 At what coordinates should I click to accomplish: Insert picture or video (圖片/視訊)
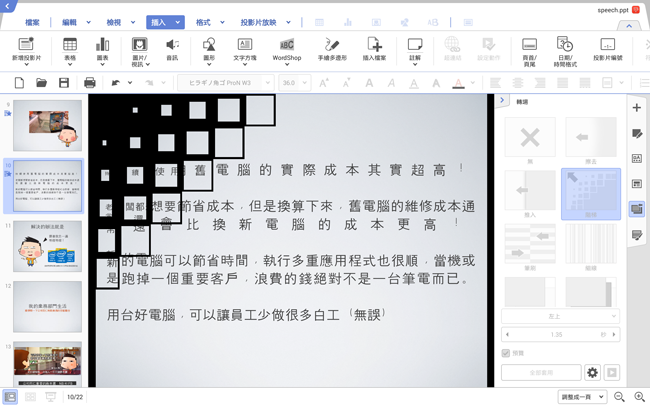click(140, 51)
